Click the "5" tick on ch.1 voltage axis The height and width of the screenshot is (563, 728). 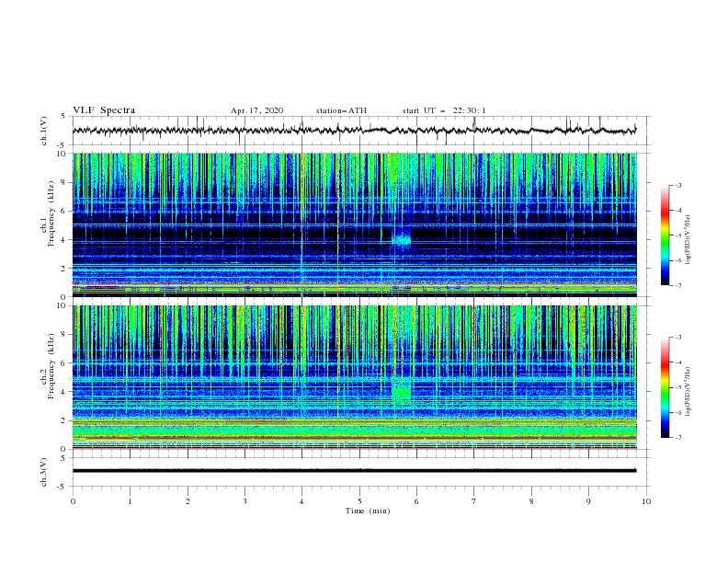click(64, 116)
